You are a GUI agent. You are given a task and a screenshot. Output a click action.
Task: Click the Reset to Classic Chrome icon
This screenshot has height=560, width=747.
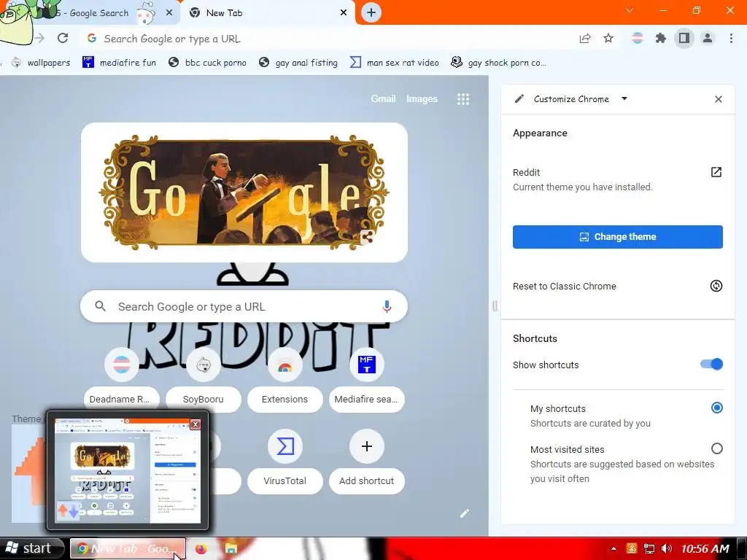[716, 286]
